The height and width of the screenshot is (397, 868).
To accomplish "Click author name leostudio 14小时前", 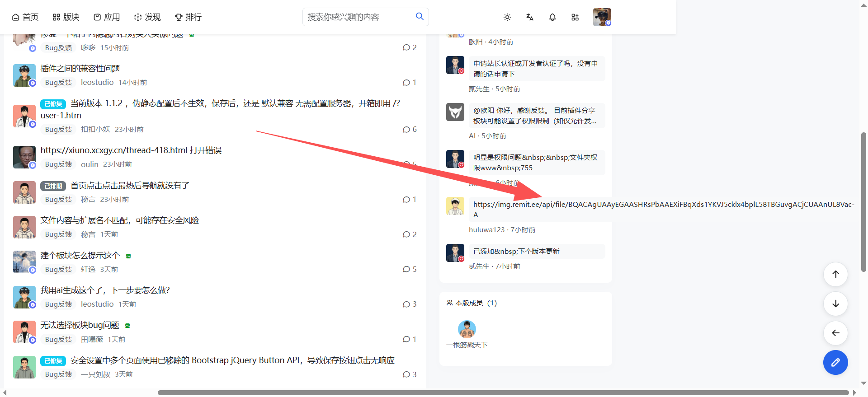I will 97,82.
